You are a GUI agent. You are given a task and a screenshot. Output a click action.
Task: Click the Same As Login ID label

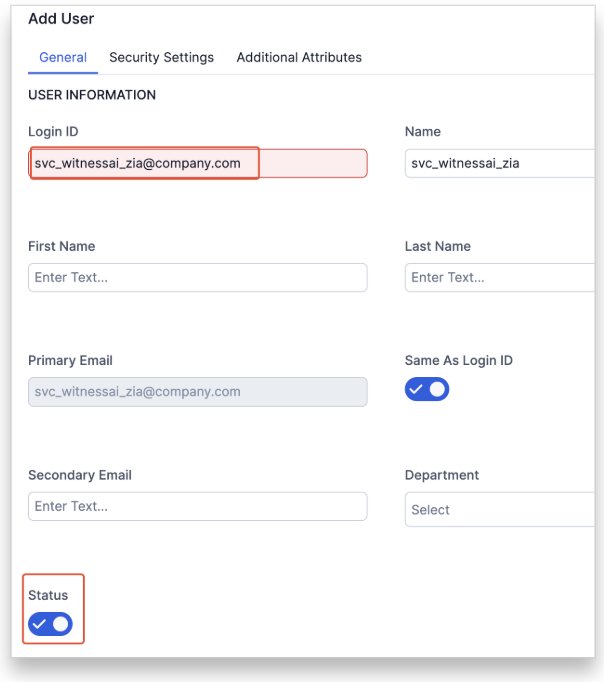(x=459, y=360)
